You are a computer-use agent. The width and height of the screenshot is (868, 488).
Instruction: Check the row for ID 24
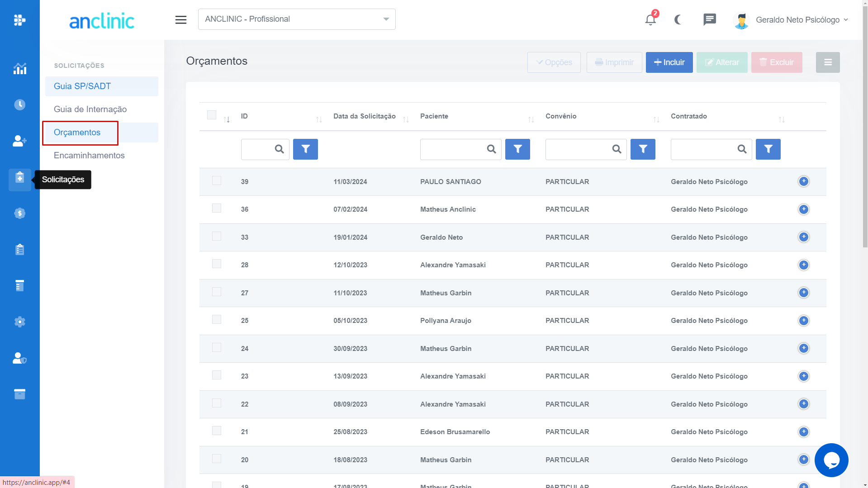pos(217,348)
